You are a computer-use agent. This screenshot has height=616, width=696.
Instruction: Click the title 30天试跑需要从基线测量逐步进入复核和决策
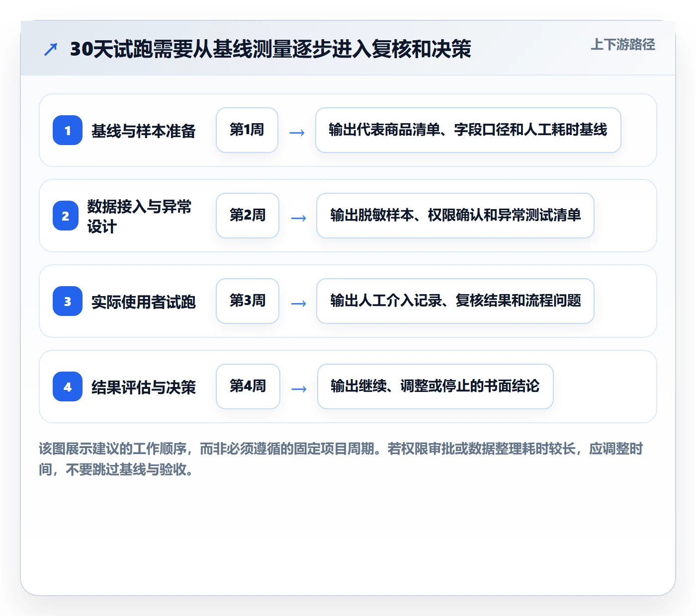270,49
